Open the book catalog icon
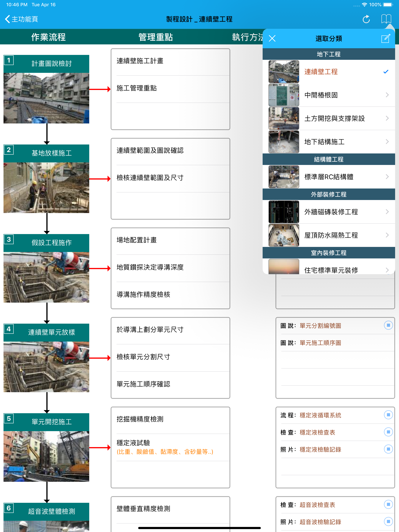 (x=386, y=19)
